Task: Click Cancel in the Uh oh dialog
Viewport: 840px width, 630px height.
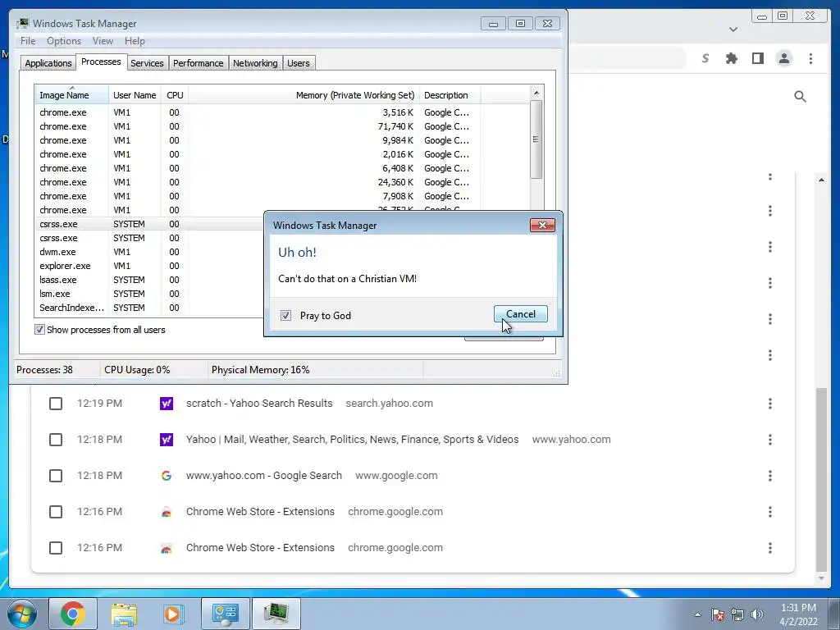Action: [521, 314]
